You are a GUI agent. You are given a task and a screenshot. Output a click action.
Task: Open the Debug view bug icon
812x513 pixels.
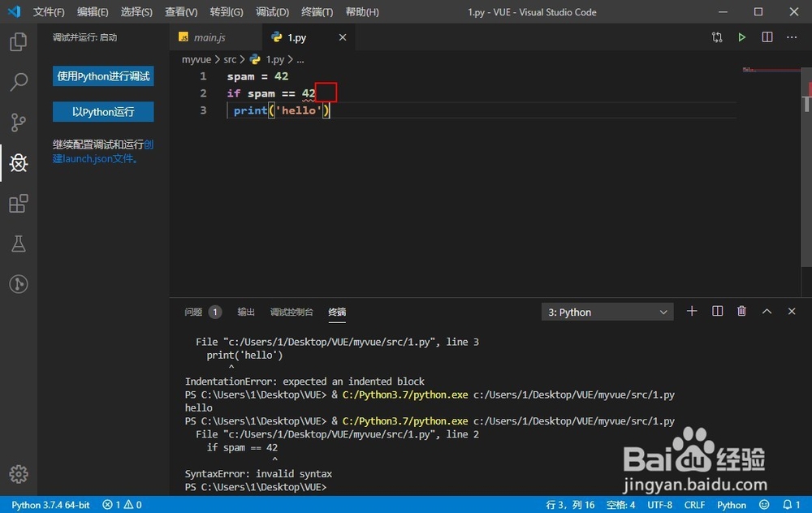point(19,162)
